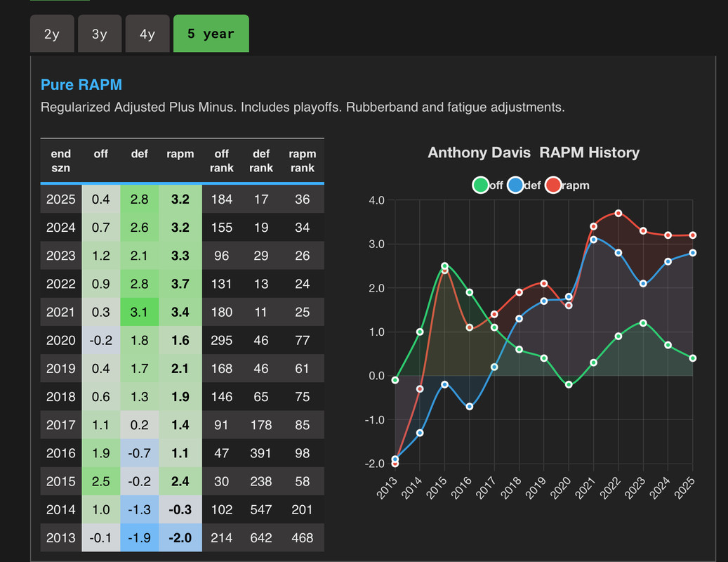Viewport: 728px width, 562px height.
Task: Select the 5 year tab
Action: (211, 34)
